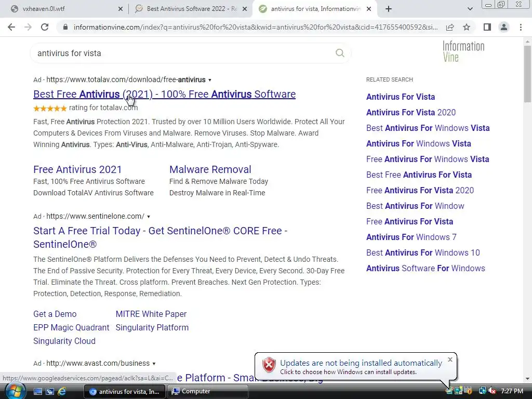Open the Singularity Platform link
The height and width of the screenshot is (399, 532).
coord(152,327)
